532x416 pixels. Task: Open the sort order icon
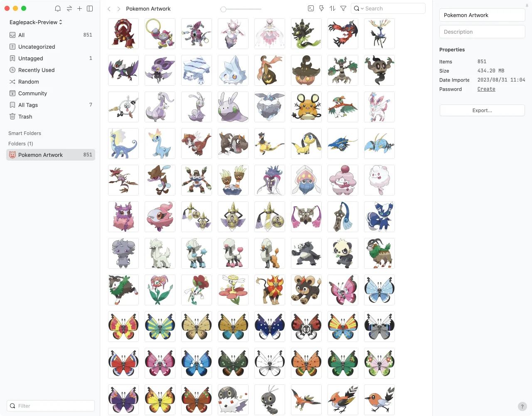[332, 8]
